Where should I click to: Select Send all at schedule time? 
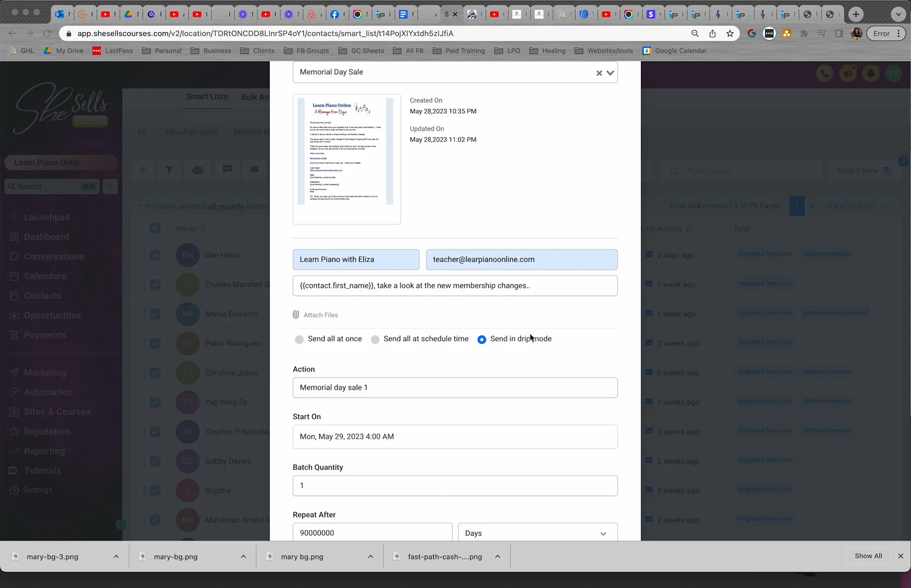tap(375, 339)
